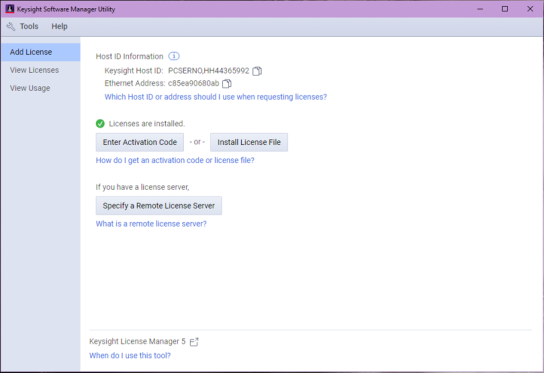Copy the Keysight Host ID to clipboard
The width and height of the screenshot is (544, 373).
[257, 71]
